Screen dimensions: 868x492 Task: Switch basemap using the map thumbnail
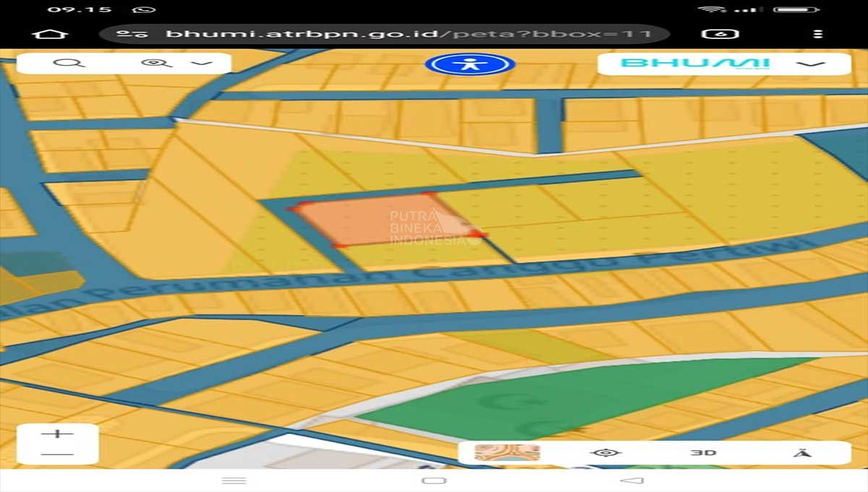click(x=507, y=453)
